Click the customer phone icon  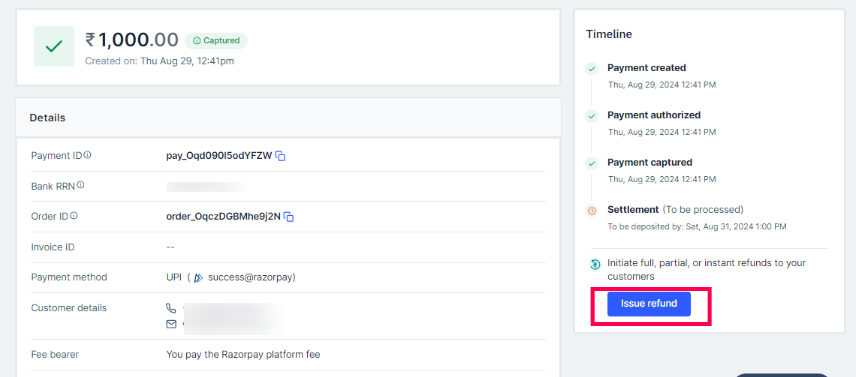click(171, 308)
